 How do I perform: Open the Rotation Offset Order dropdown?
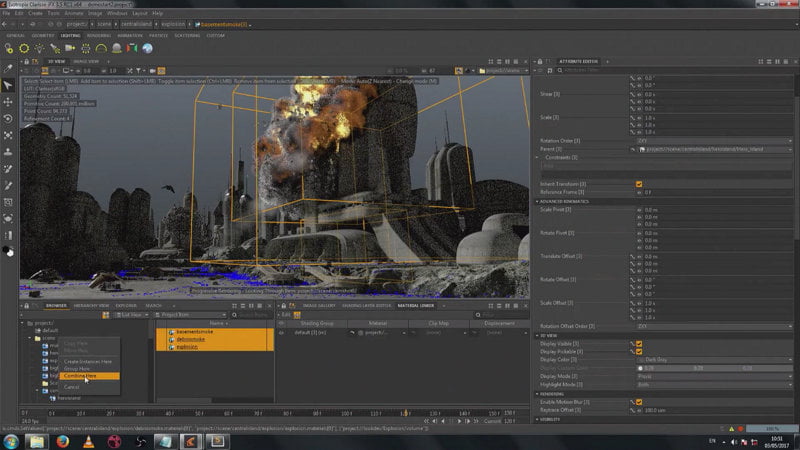(x=714, y=326)
